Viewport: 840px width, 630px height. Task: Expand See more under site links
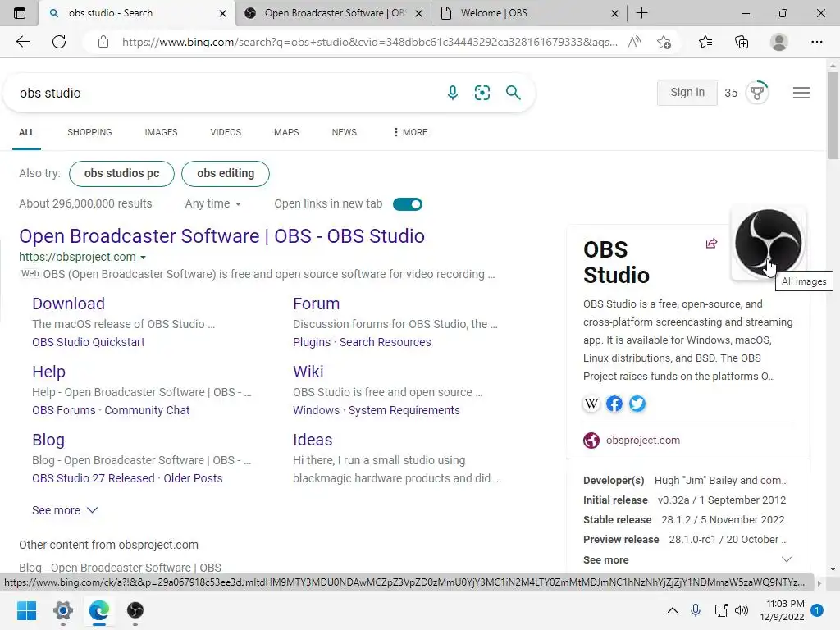coord(65,510)
